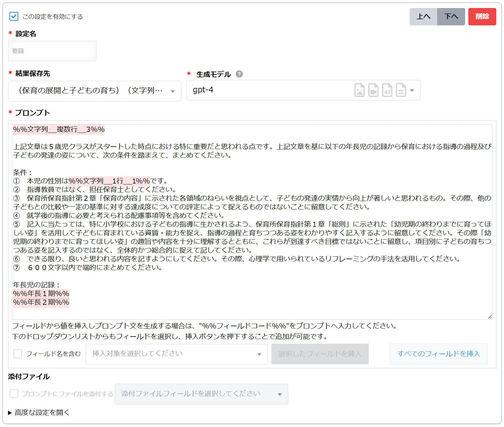Open the 生成モデル gpt-4 dropdown
The width and height of the screenshot is (504, 427).
coord(303,90)
